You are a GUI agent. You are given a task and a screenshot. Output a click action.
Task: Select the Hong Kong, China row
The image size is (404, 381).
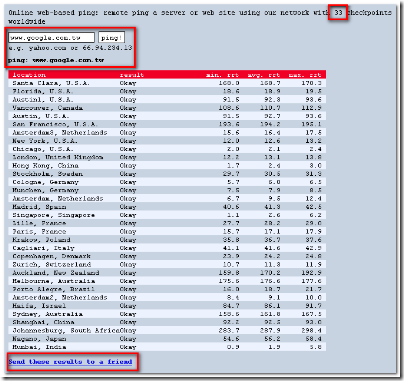pyautogui.click(x=167, y=166)
